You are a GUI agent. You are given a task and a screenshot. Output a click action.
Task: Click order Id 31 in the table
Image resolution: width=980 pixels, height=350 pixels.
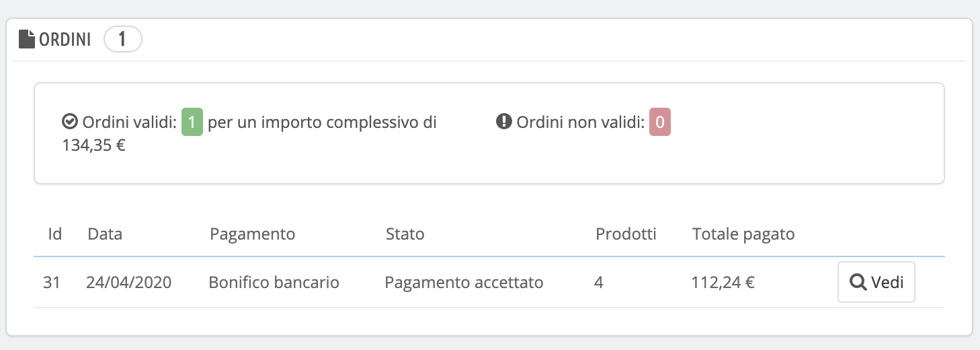click(x=52, y=283)
